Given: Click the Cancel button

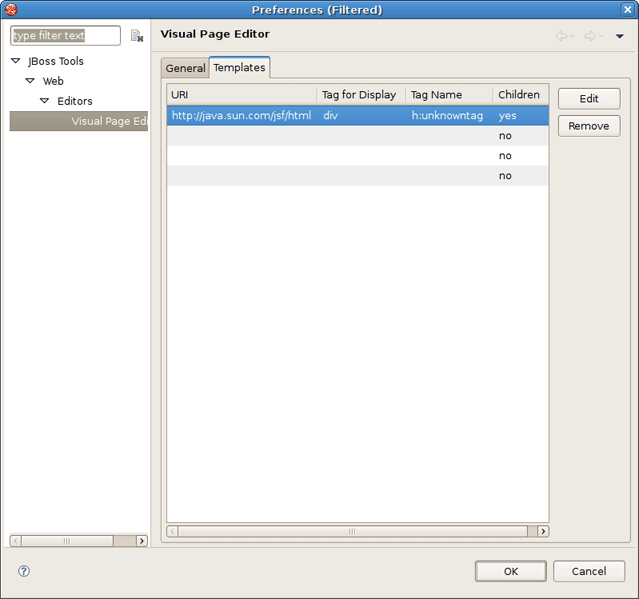Looking at the screenshot, I should 589,571.
